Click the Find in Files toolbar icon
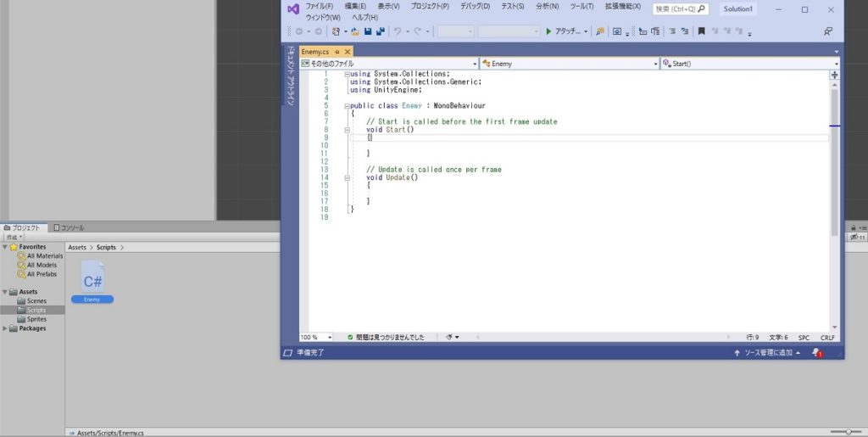This screenshot has height=437, width=868. pyautogui.click(x=600, y=31)
